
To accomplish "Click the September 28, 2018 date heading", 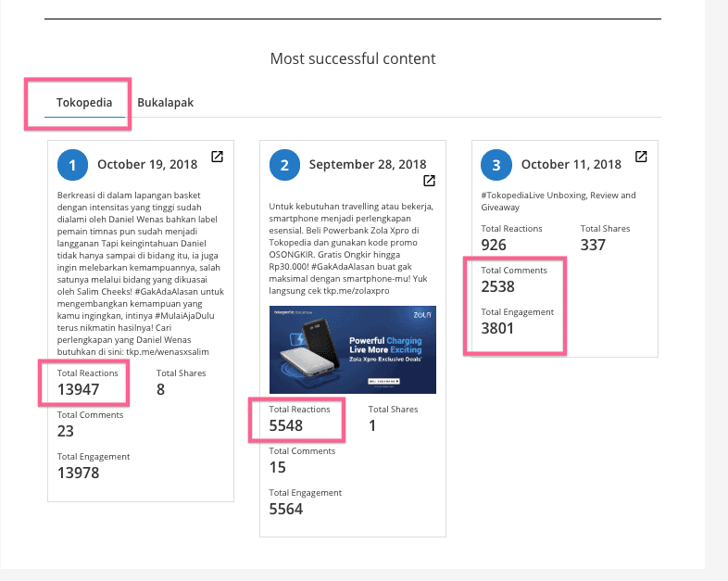I will click(x=367, y=165).
